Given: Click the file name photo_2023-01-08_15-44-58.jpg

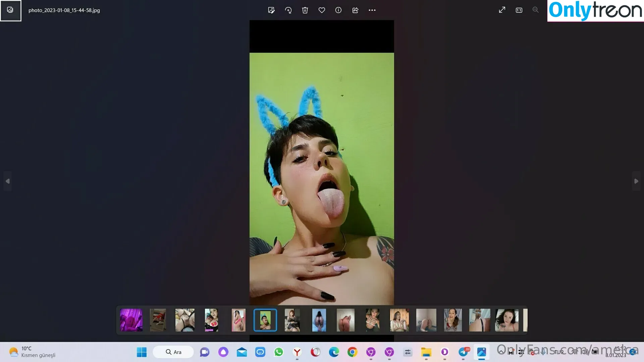Looking at the screenshot, I should tap(64, 10).
